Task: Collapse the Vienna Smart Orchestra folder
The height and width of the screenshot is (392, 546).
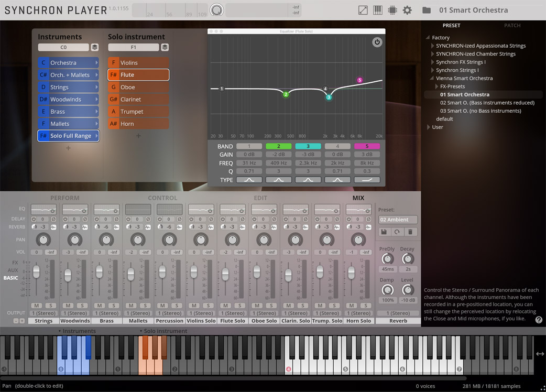Action: (432, 78)
